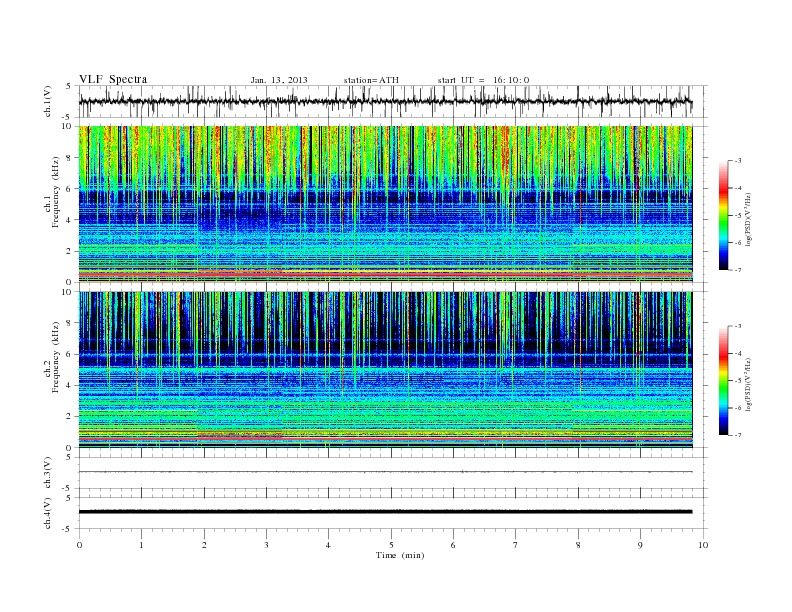Click the ch.1(V) waveform axis label
Viewport: 792px width, 612px height.
pyautogui.click(x=48, y=101)
